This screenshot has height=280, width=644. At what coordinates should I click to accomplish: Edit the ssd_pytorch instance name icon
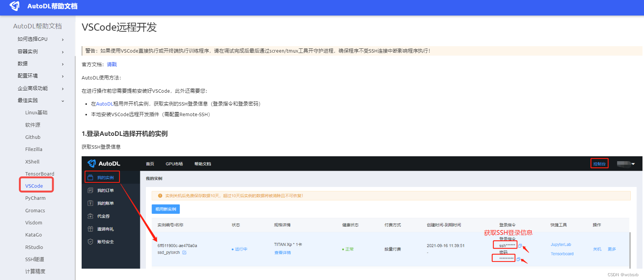pos(184,252)
